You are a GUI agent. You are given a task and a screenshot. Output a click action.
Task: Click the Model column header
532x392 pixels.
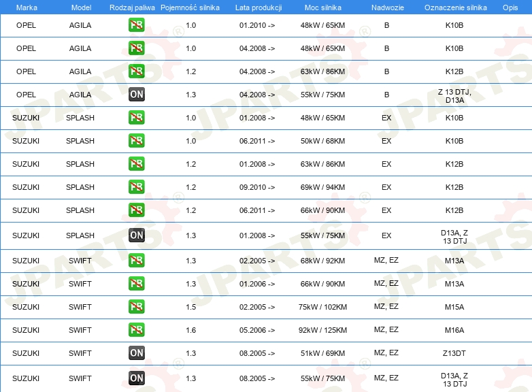point(81,7)
